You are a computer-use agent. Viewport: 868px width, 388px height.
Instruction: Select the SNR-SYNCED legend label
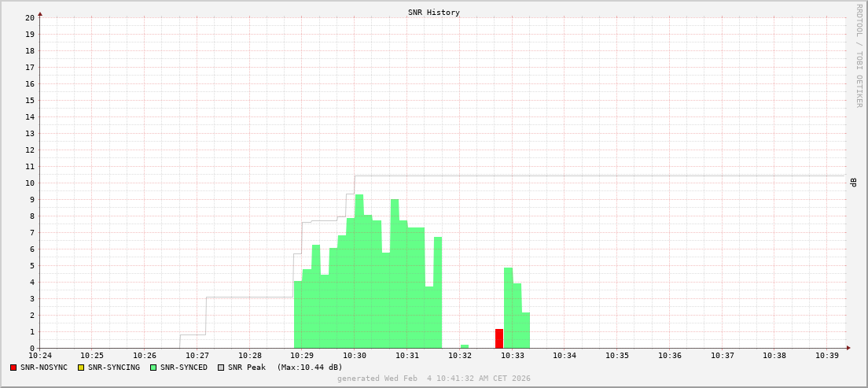tap(184, 368)
